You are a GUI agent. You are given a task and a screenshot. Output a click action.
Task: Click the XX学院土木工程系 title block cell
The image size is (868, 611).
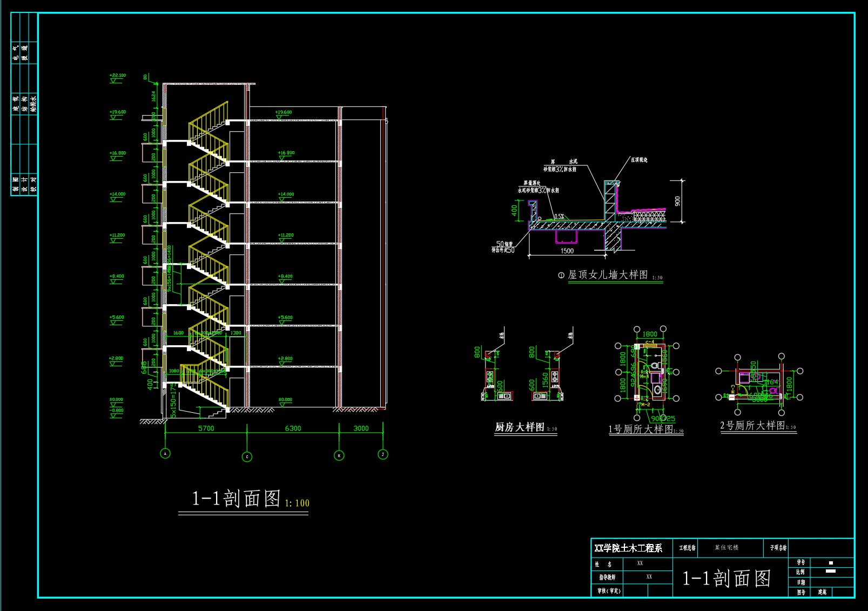click(x=628, y=548)
